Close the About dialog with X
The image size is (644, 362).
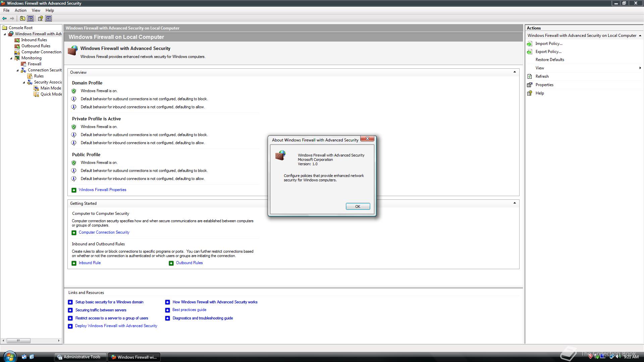[367, 138]
